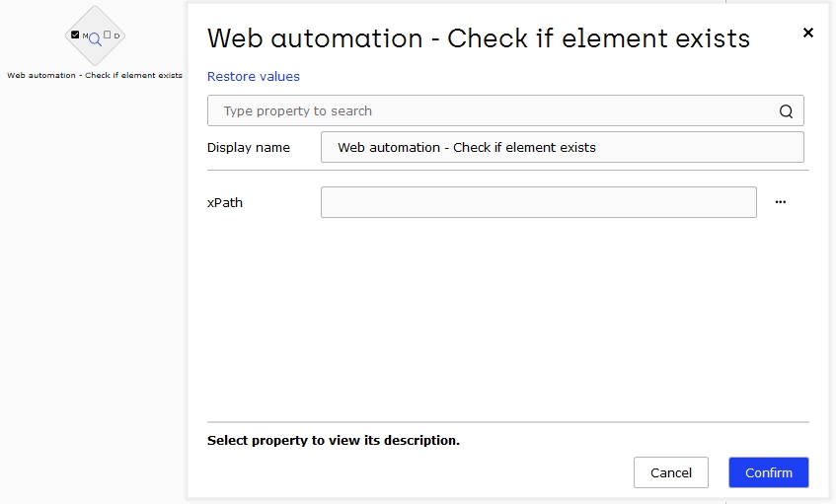Click the 'Select property to view its description' text

[334, 440]
